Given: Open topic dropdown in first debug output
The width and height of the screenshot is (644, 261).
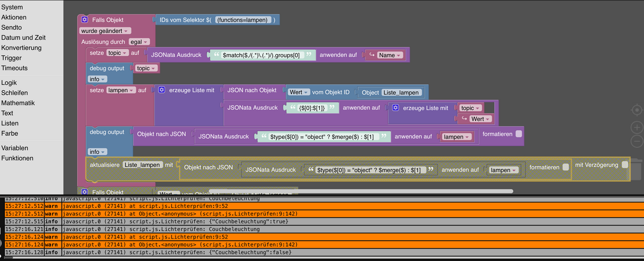Looking at the screenshot, I should pos(146,68).
